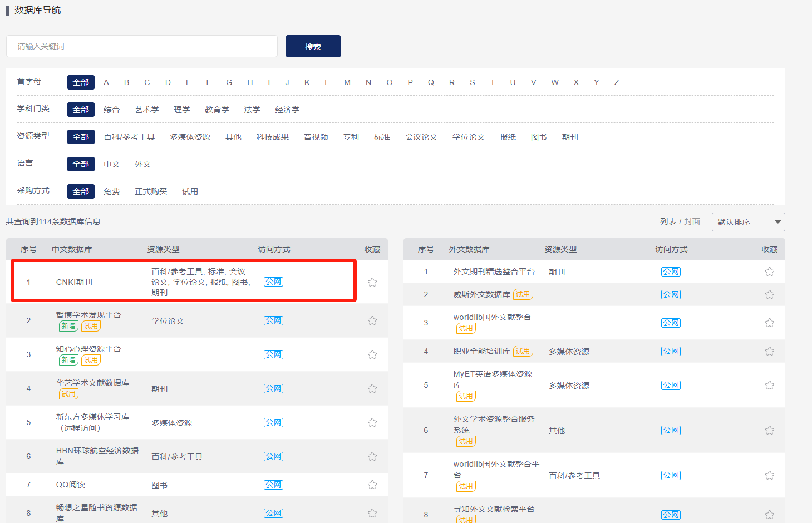
Task: Open QQ阅读 database link
Action: (x=71, y=485)
